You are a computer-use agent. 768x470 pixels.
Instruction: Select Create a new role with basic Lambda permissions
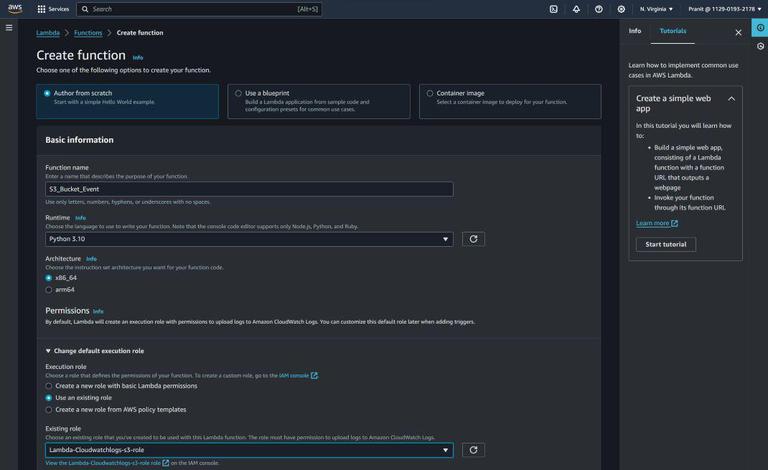(x=48, y=386)
